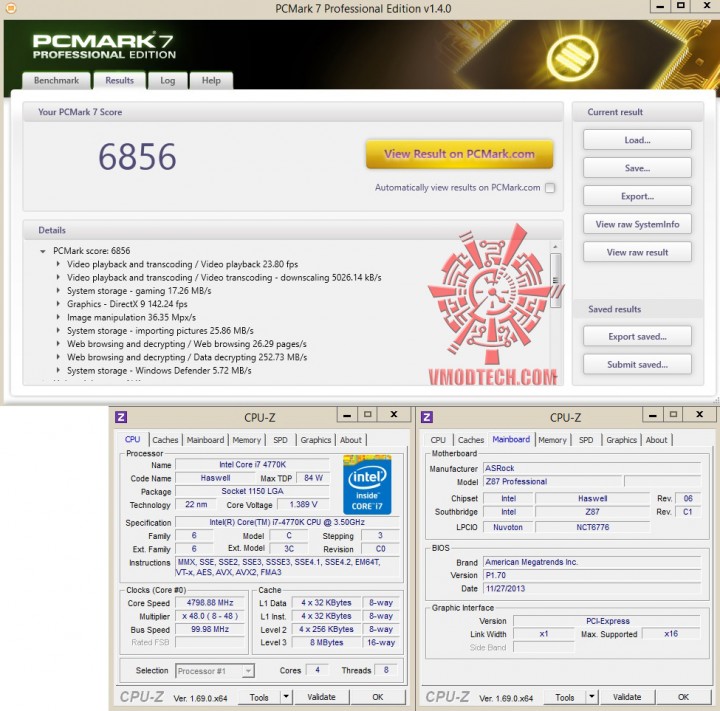Open SPD tab in left CPU-Z window
Screen dimensions: 720x711
(x=281, y=440)
